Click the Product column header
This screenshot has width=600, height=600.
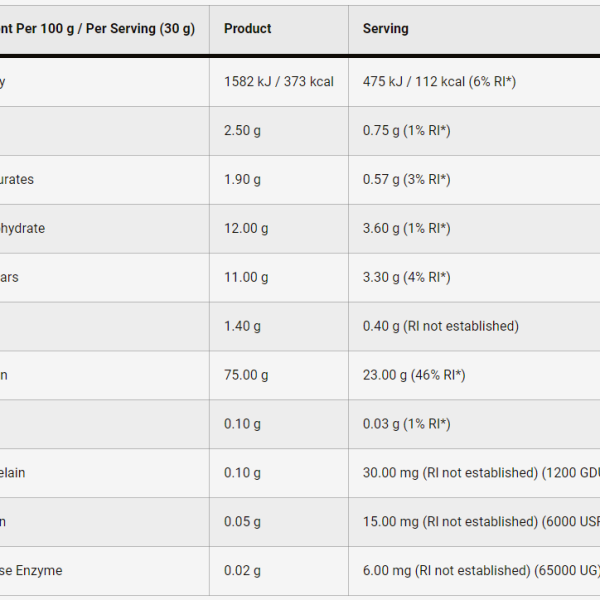(248, 29)
